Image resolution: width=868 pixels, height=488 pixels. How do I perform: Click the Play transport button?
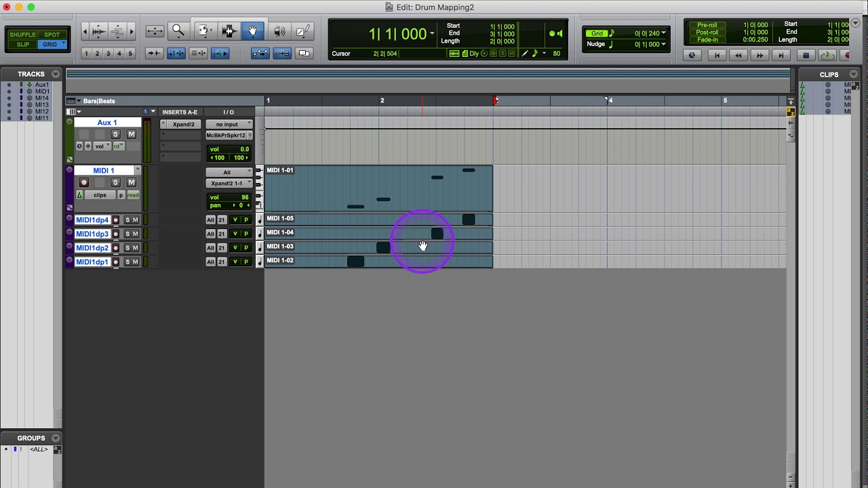click(827, 56)
